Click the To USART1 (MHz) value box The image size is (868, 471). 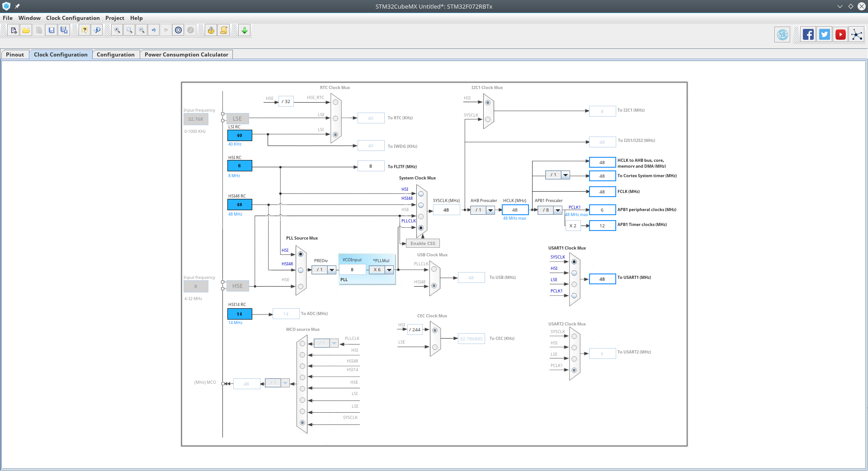click(x=602, y=279)
